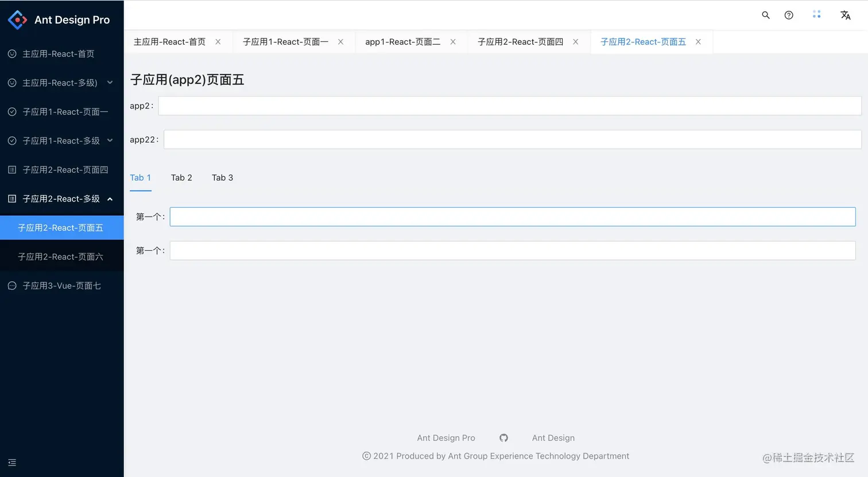868x477 pixels.
Task: Open 子应用3-Vue-页面七 from the sidebar
Action: point(61,285)
